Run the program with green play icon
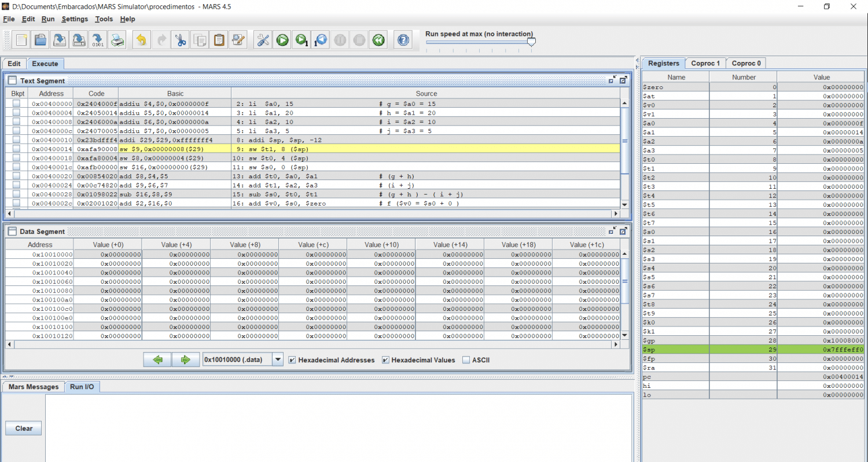Image resolution: width=868 pixels, height=462 pixels. click(282, 40)
